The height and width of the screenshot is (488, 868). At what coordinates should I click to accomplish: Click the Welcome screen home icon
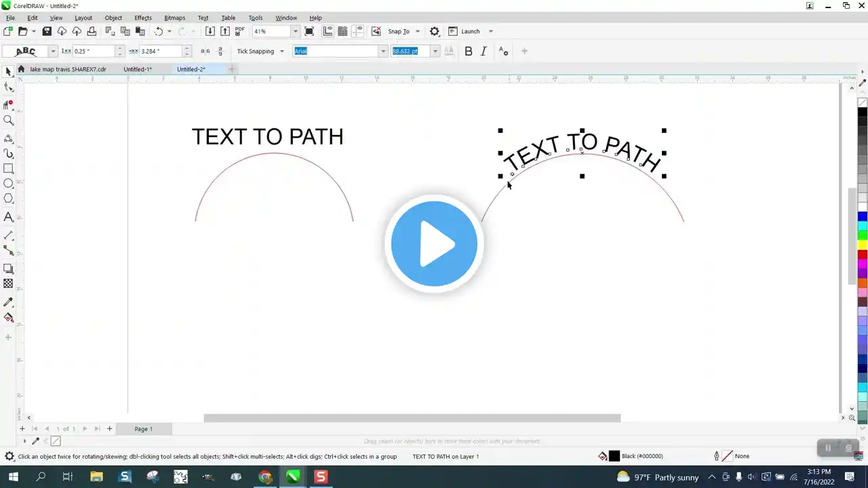(x=21, y=69)
